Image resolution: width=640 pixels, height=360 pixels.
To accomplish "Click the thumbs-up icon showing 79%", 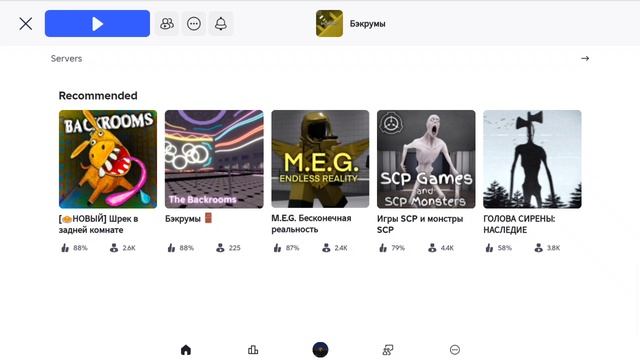I will pos(383,248).
